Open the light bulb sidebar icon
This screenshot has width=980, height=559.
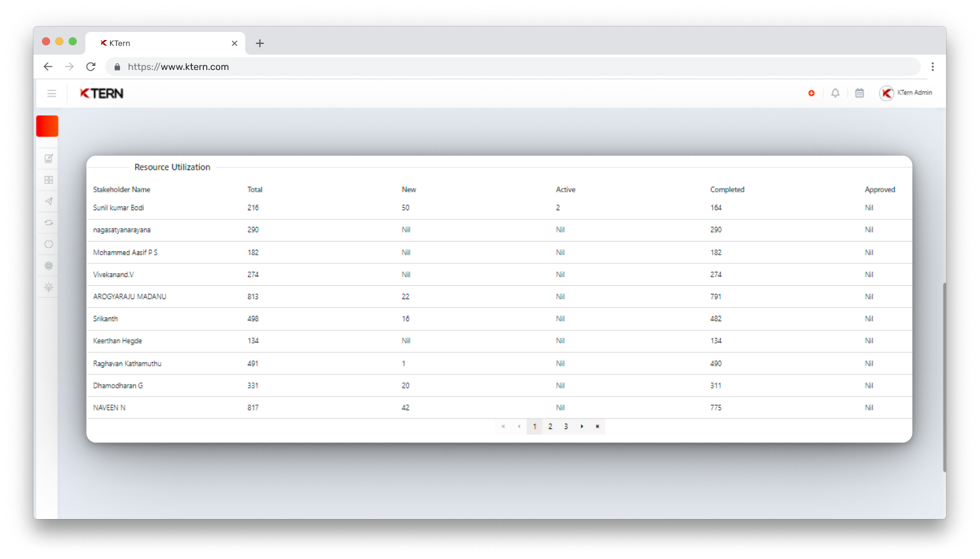pos(49,287)
